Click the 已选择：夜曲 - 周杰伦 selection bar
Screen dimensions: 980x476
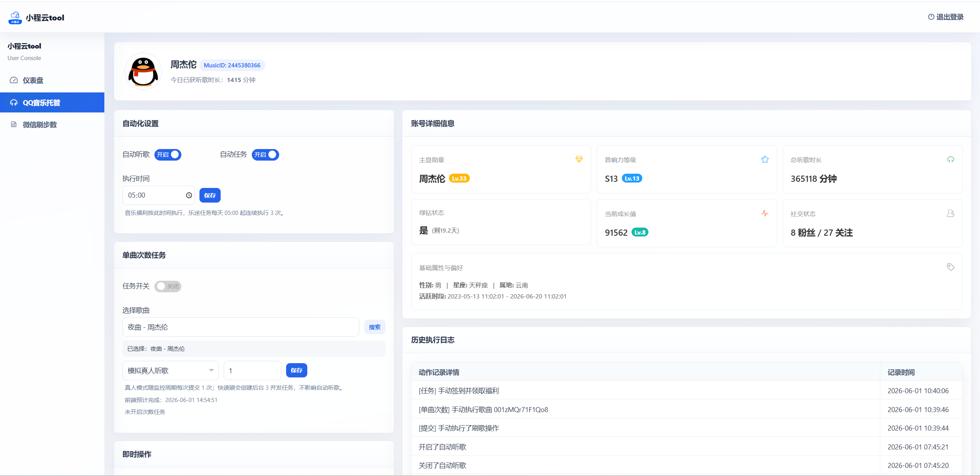click(x=254, y=349)
